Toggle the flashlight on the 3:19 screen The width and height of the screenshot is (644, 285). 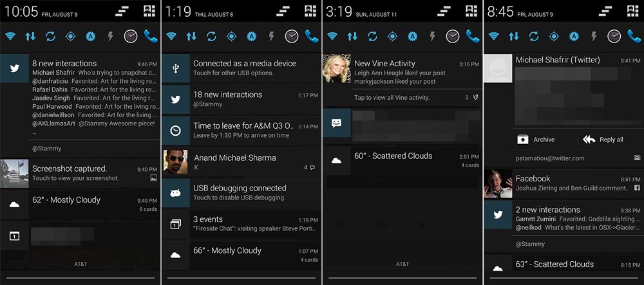tap(432, 37)
